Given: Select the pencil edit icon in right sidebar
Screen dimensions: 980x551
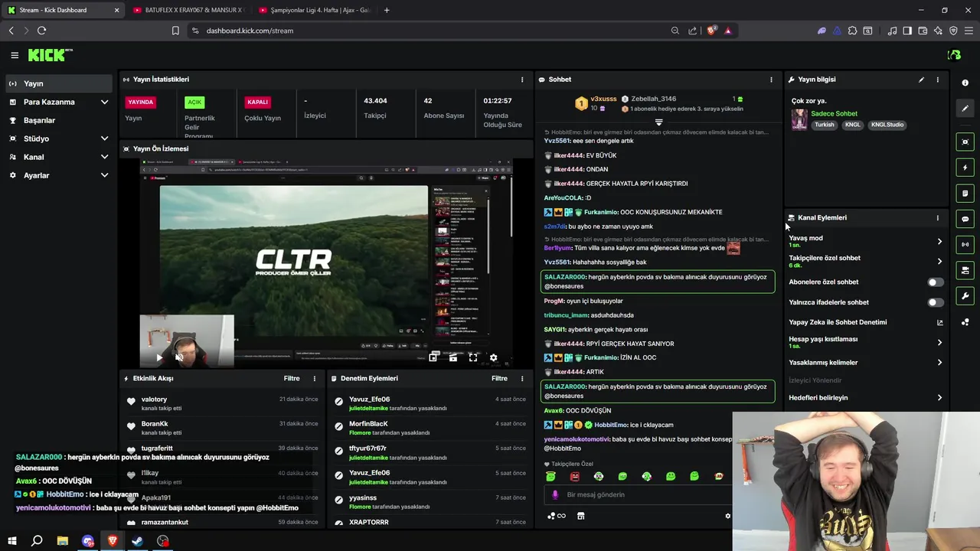Looking at the screenshot, I should [965, 109].
